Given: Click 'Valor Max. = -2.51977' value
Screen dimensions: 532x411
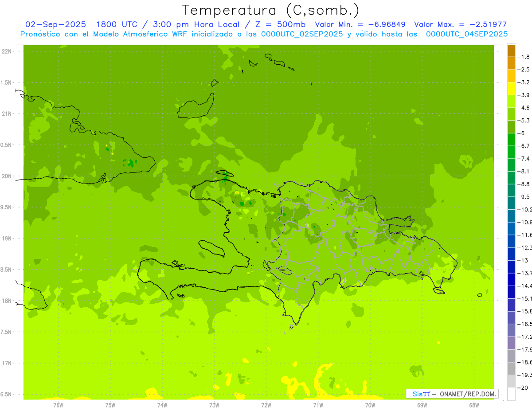Looking at the screenshot, I should tap(460, 24).
